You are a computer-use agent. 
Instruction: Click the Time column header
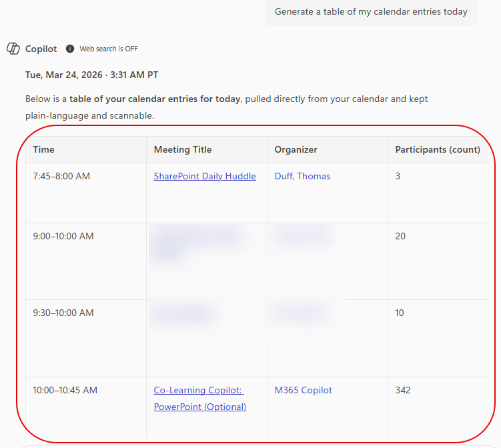click(44, 149)
